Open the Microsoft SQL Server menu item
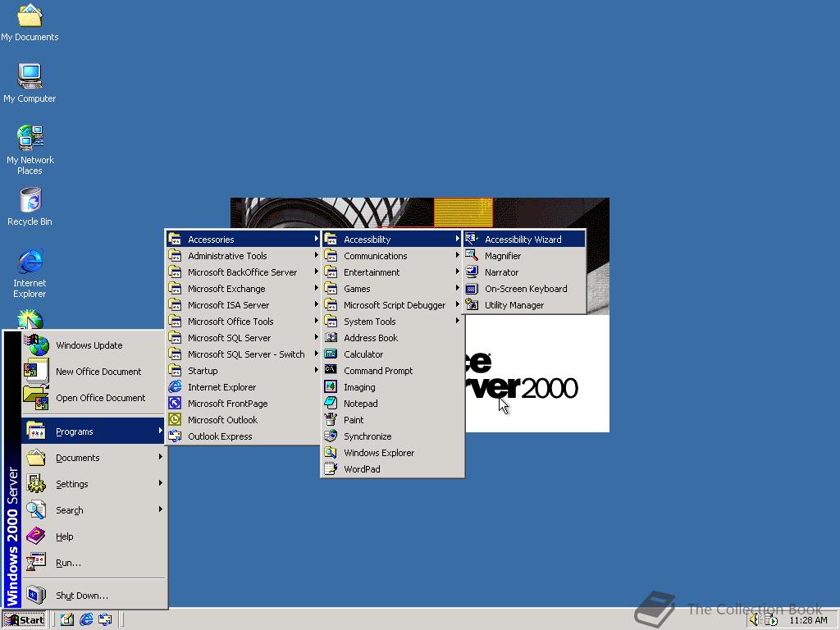Image resolution: width=840 pixels, height=630 pixels. (x=243, y=337)
